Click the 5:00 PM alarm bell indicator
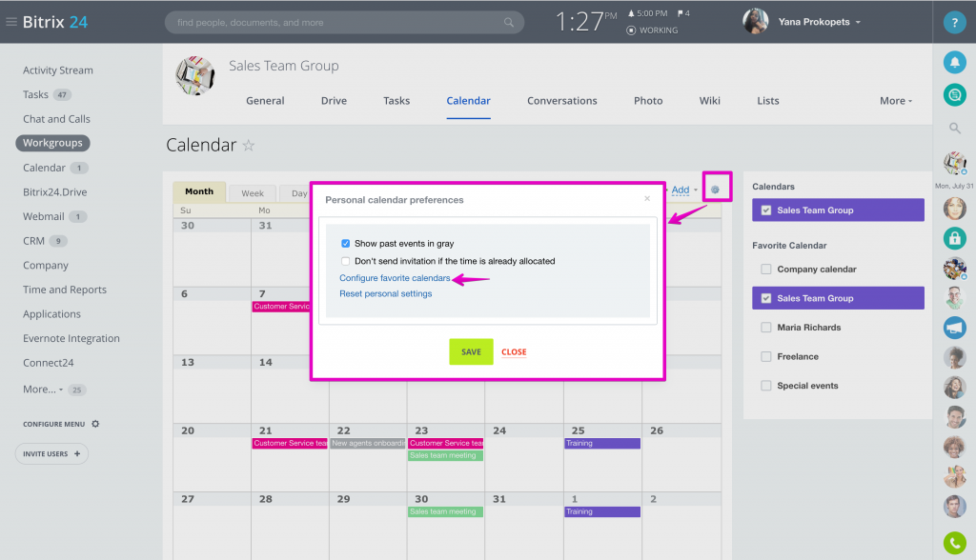This screenshot has width=976, height=560. pyautogui.click(x=647, y=13)
